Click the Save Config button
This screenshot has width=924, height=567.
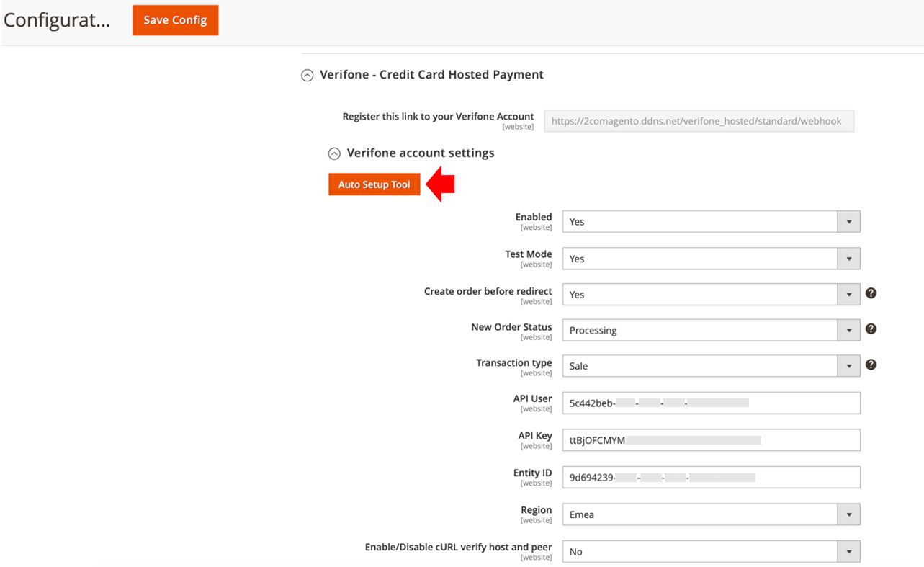click(x=175, y=20)
